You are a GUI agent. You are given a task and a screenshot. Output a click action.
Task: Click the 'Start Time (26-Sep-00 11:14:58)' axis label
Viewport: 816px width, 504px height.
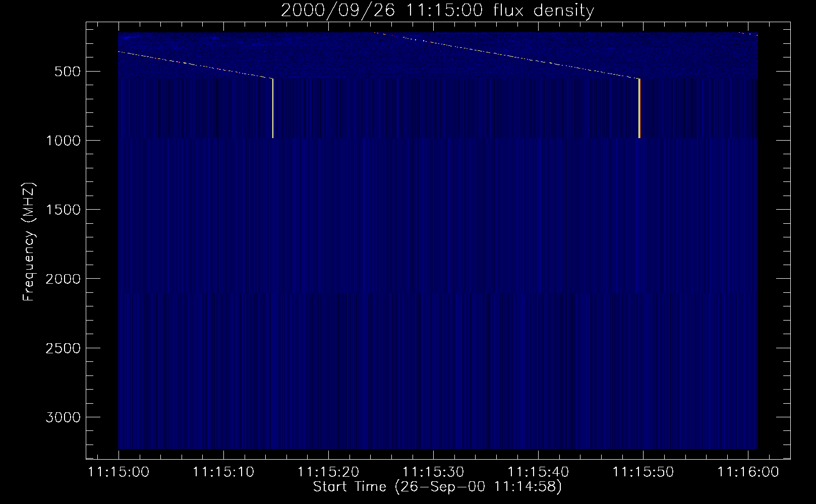437,487
